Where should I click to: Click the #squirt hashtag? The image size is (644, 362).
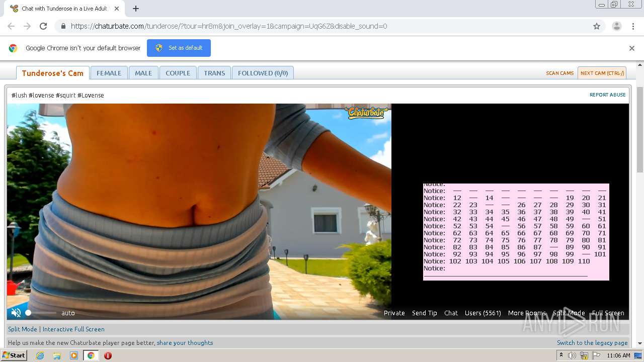65,95
